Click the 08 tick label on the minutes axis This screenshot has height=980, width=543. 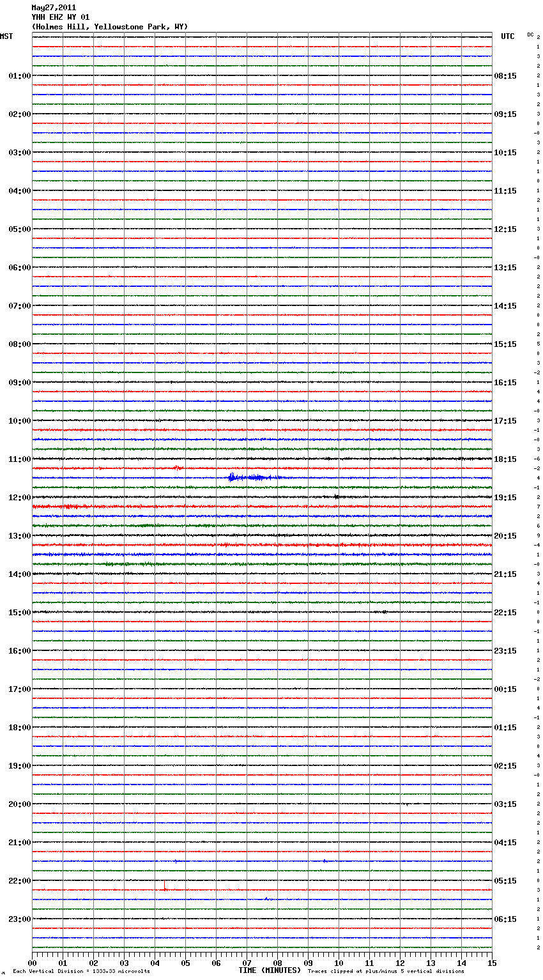(x=277, y=963)
